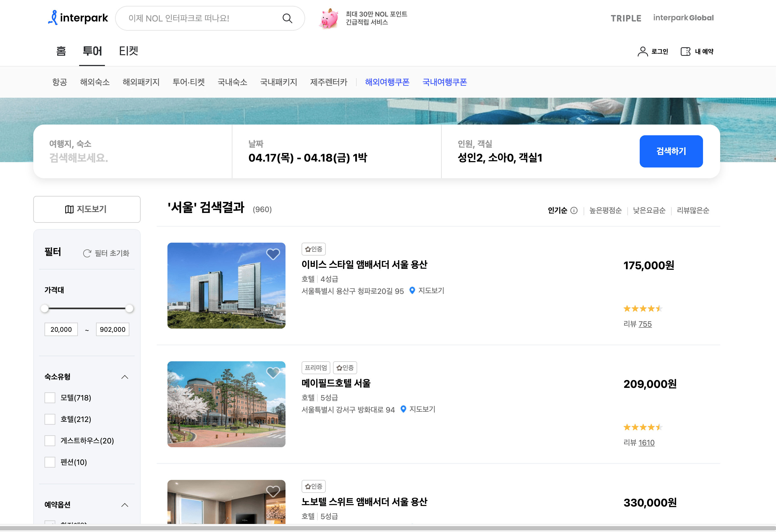Collapse the 숙소유형 filter section
Viewport: 776px width, 532px height.
pos(125,377)
